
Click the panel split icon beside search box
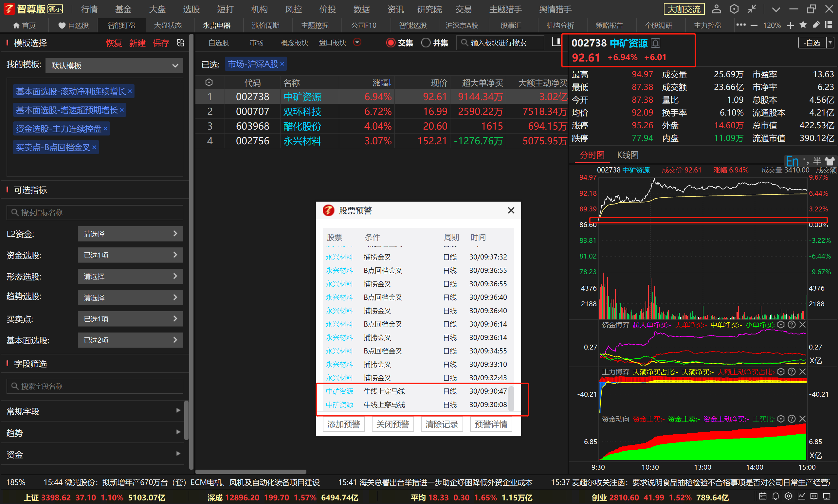tap(556, 42)
